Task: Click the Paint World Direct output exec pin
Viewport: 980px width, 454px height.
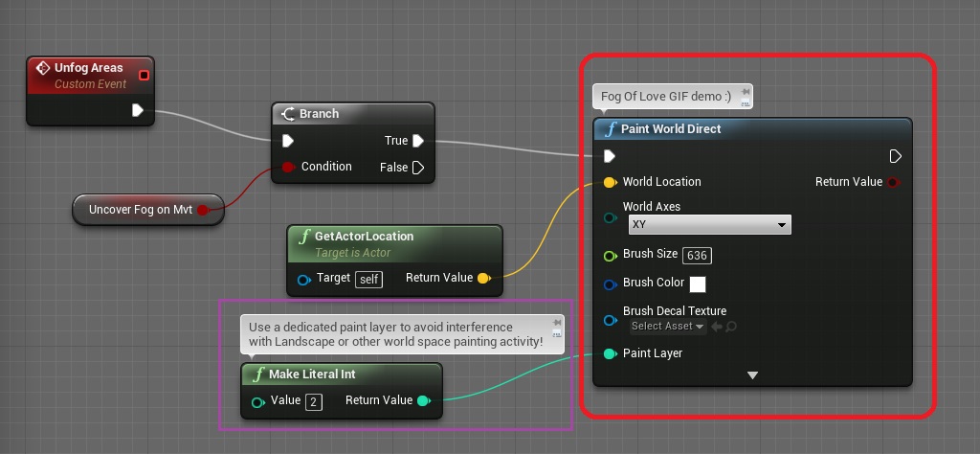Action: tap(895, 156)
